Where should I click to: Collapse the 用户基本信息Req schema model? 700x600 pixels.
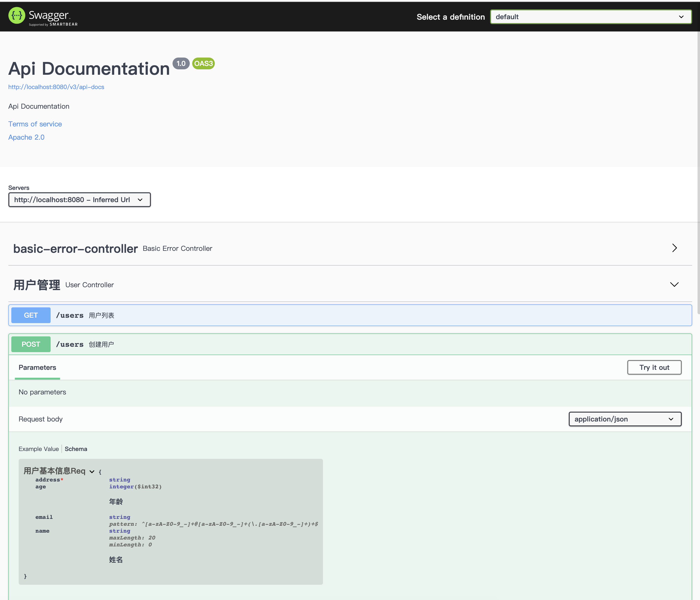click(x=91, y=471)
